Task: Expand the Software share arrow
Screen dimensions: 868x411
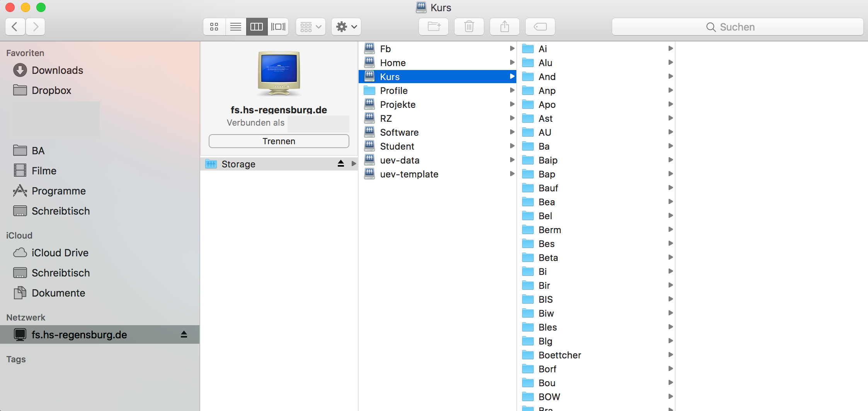Action: point(512,132)
